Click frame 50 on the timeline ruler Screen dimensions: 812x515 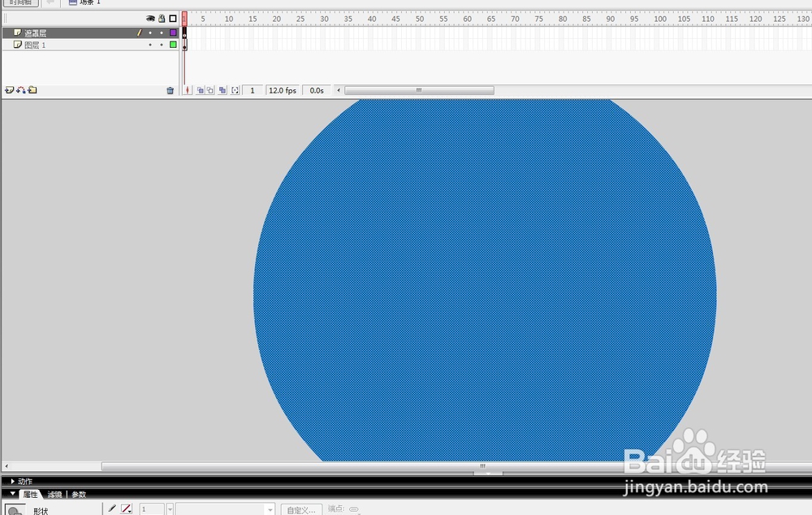(x=420, y=19)
